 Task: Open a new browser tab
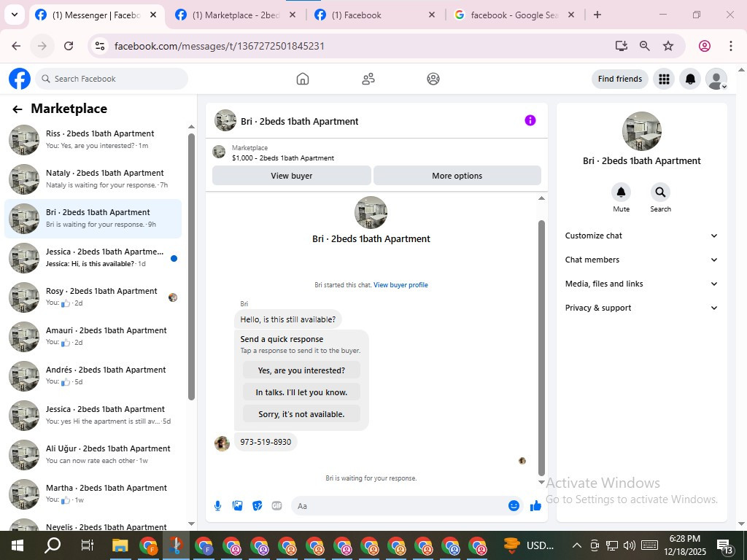(597, 15)
